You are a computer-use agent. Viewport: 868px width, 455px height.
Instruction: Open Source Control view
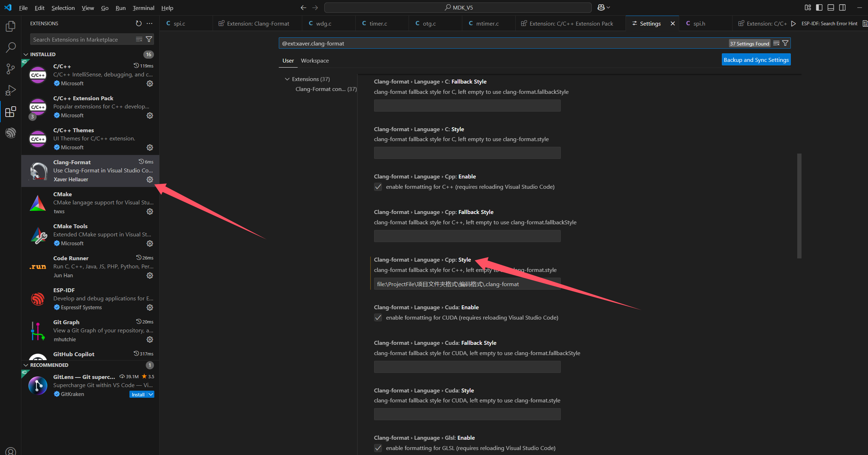[x=10, y=69]
